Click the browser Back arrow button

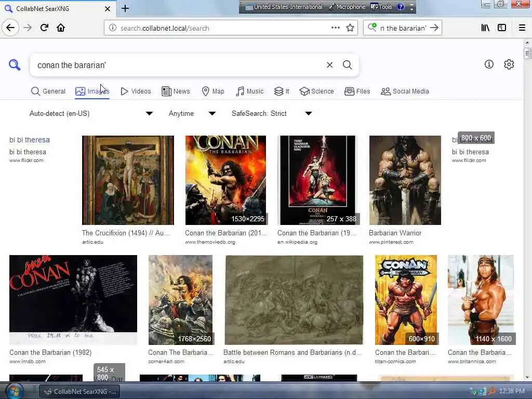(x=10, y=28)
